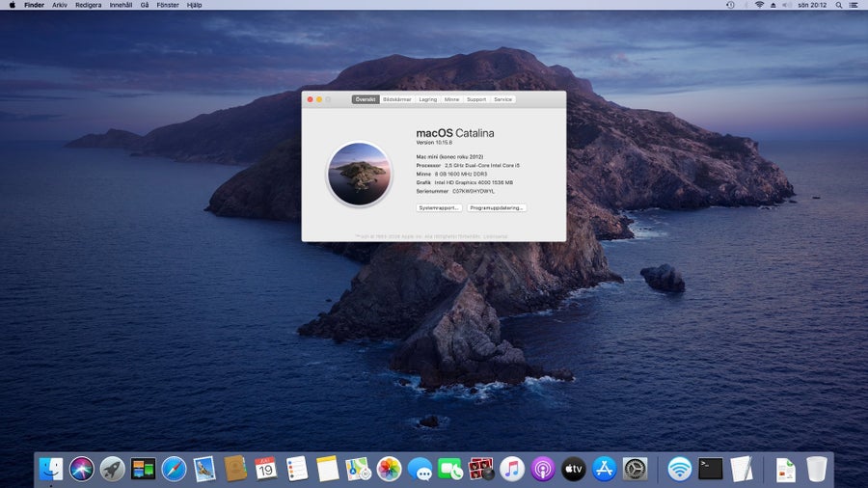Viewport: 868px width, 488px height.
Task: Click the macOS Catalina logo image
Action: coord(360,175)
